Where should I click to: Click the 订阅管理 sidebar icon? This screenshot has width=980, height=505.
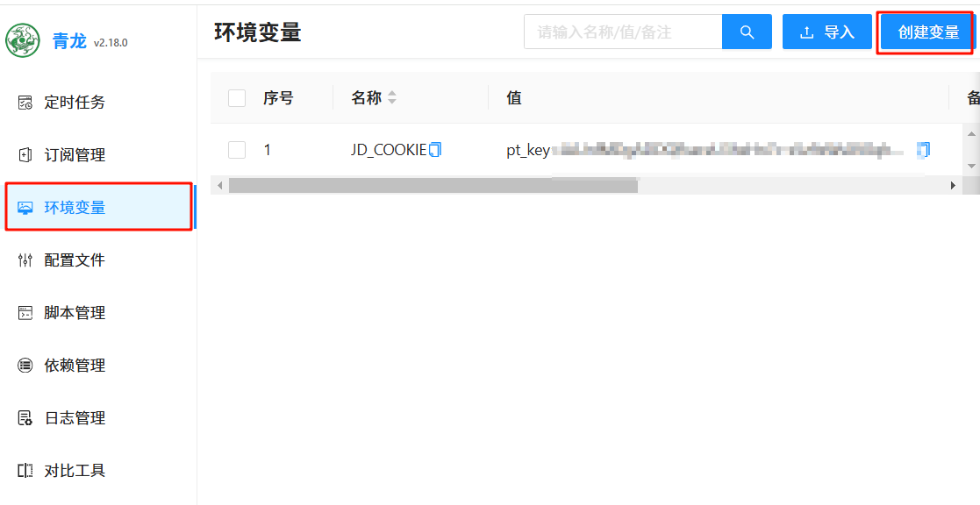pyautogui.click(x=25, y=155)
